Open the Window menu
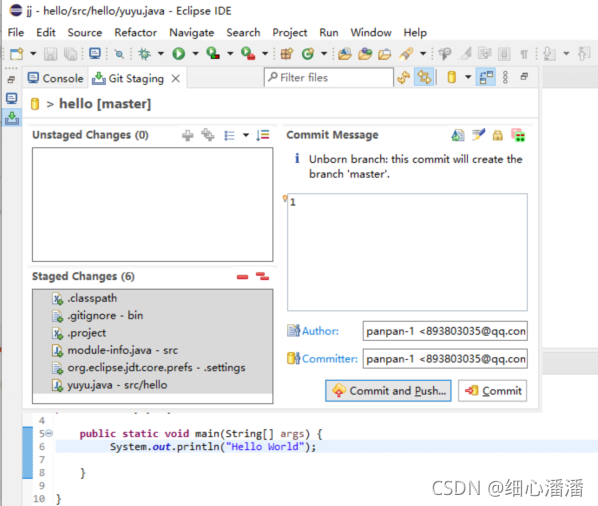Screen dimensions: 598x506 pyautogui.click(x=371, y=33)
